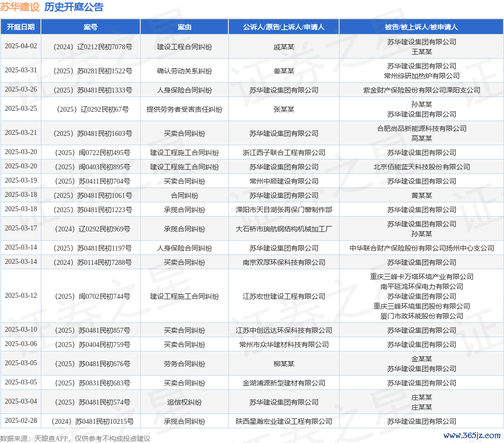The height and width of the screenshot is (443, 504).
Task: Click case number (2025)闽0722民初495号
Action: 93,153
